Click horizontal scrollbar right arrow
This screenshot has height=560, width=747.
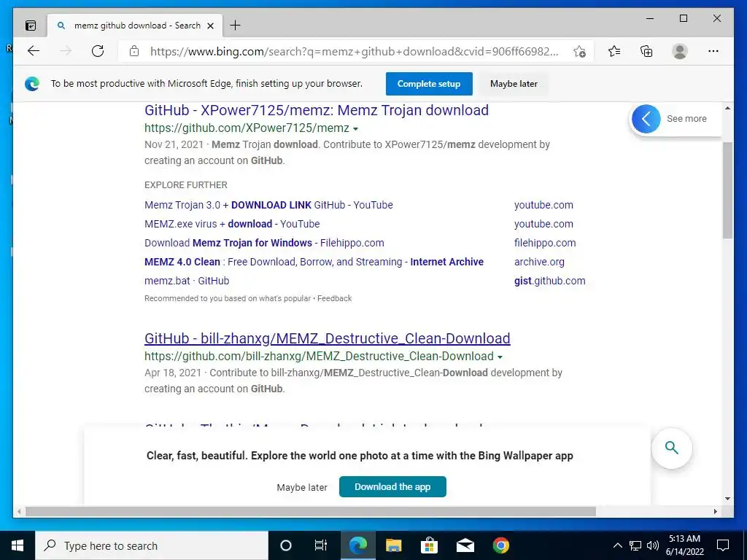[x=716, y=511]
